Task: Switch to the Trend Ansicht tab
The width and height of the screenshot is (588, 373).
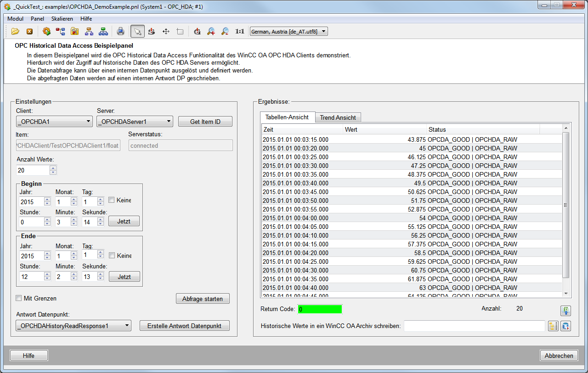Action: click(338, 117)
